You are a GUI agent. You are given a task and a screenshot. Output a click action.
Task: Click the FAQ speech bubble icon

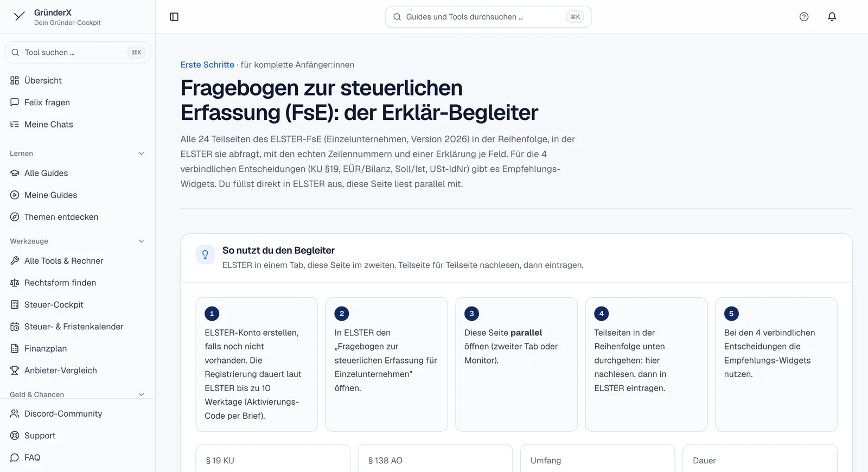tap(15, 457)
